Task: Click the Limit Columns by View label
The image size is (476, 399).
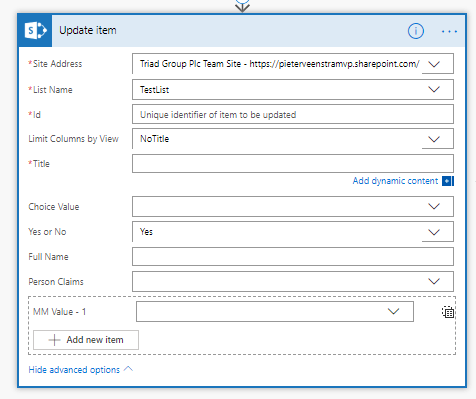Action: click(73, 139)
